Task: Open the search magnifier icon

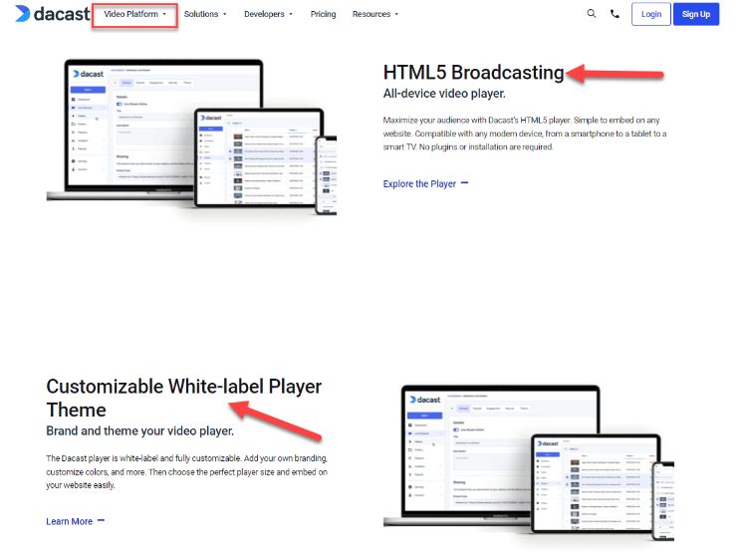Action: pyautogui.click(x=592, y=13)
